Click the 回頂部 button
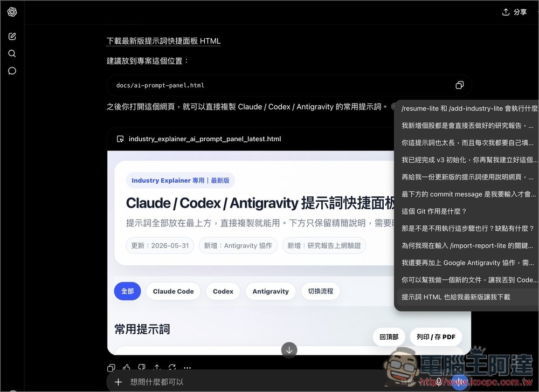The height and width of the screenshot is (392, 539). (389, 337)
